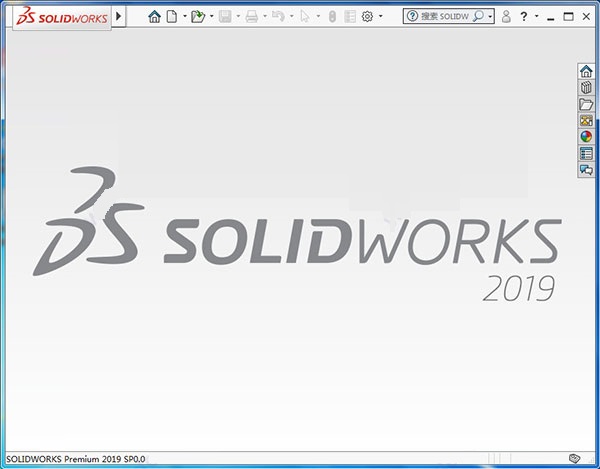Create a new document
This screenshot has width=600, height=469.
pos(172,16)
